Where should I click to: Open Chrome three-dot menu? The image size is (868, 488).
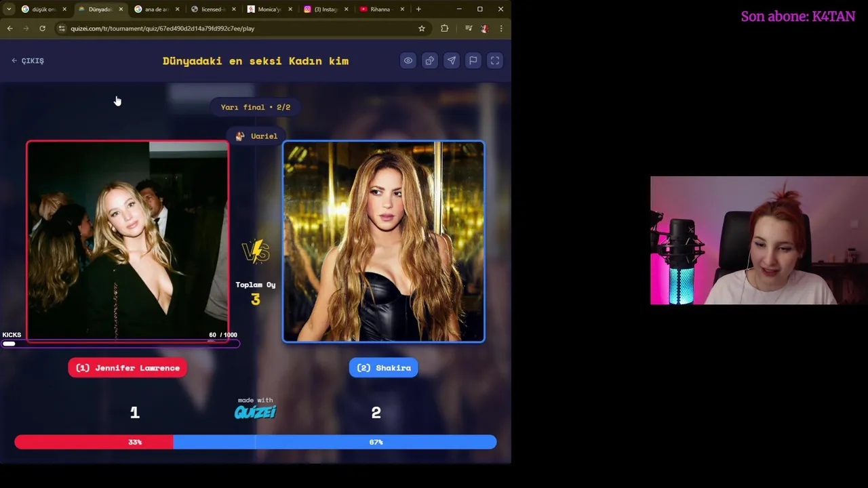[x=500, y=28]
